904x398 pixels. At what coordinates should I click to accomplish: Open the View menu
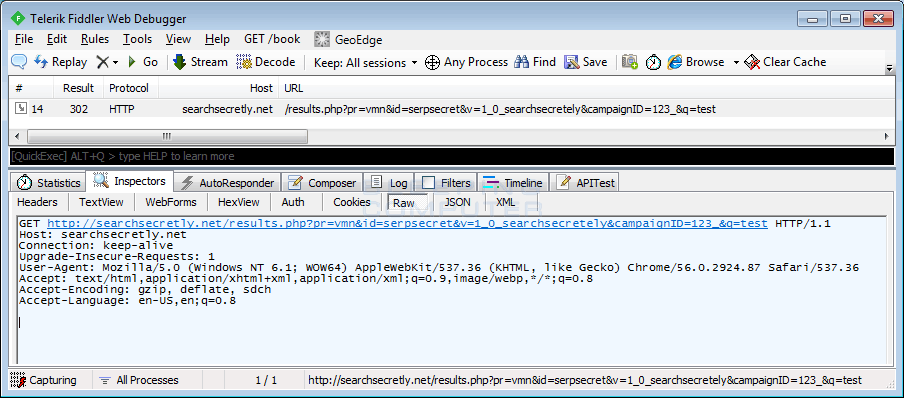[x=178, y=39]
